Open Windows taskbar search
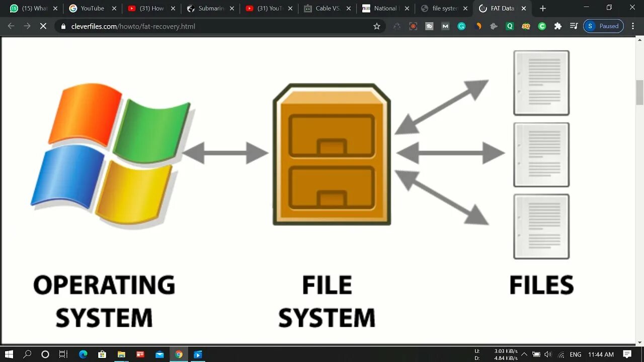Image resolution: width=644 pixels, height=362 pixels. click(x=27, y=354)
